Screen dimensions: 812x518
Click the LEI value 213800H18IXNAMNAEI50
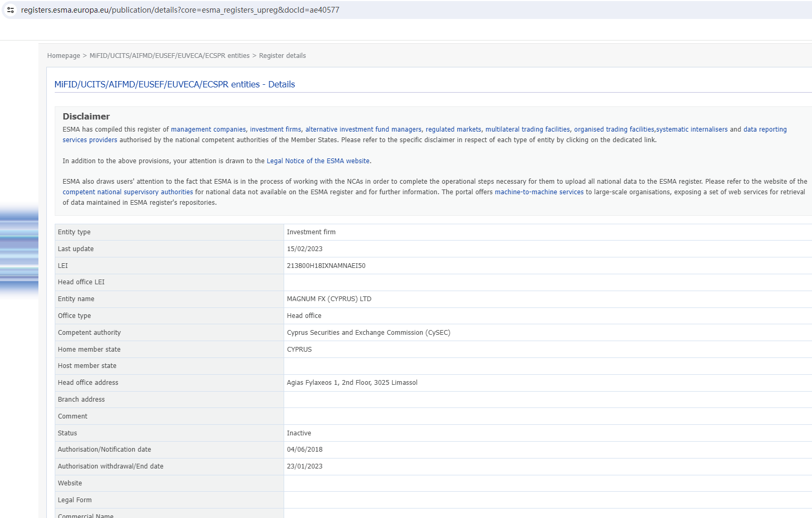(x=326, y=266)
